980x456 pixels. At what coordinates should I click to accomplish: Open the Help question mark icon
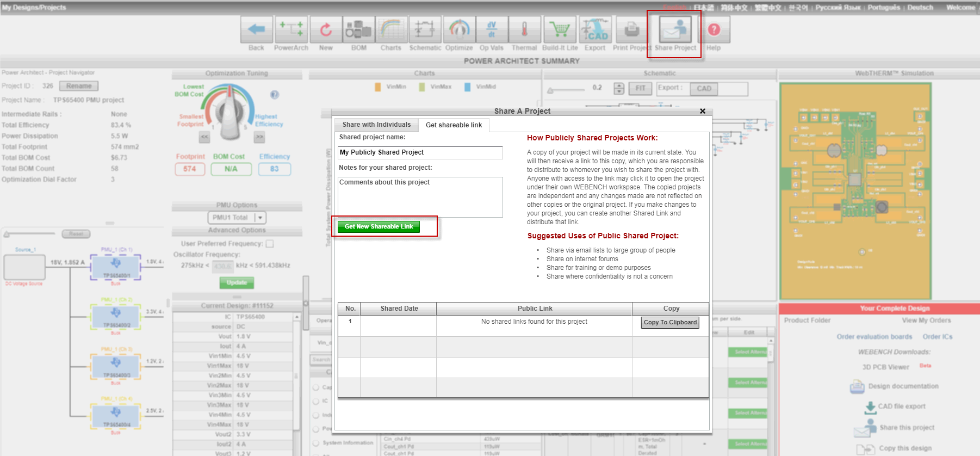(x=714, y=29)
